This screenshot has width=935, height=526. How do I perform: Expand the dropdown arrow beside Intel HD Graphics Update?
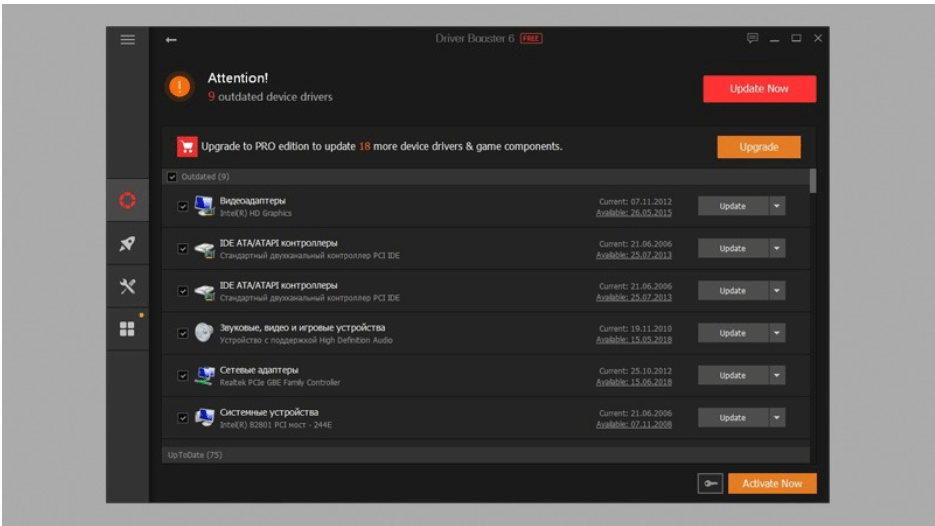pyautogui.click(x=777, y=206)
